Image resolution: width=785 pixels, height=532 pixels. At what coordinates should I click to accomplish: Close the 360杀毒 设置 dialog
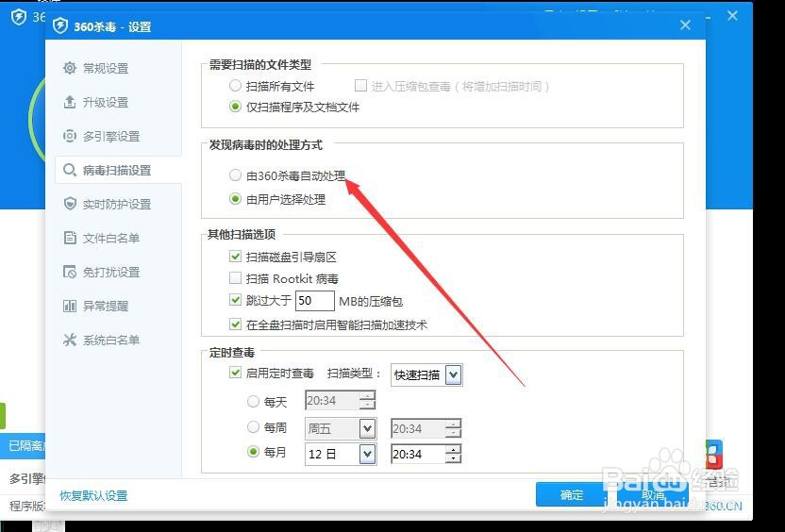coord(685,25)
